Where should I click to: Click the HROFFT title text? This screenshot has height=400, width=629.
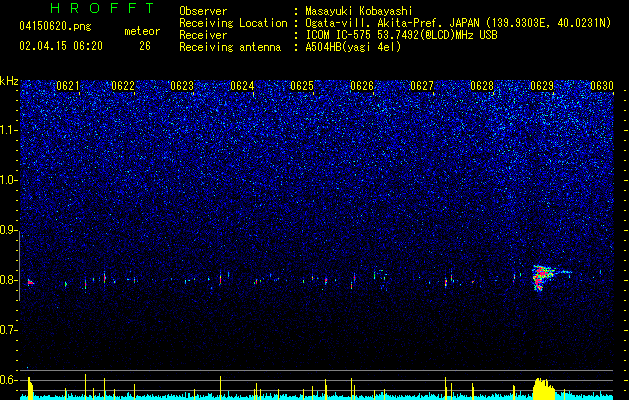[x=102, y=8]
